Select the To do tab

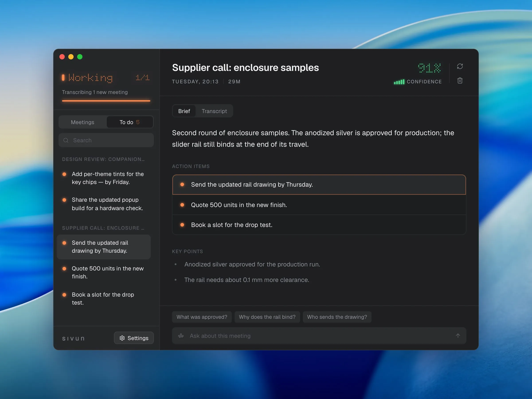click(x=130, y=122)
